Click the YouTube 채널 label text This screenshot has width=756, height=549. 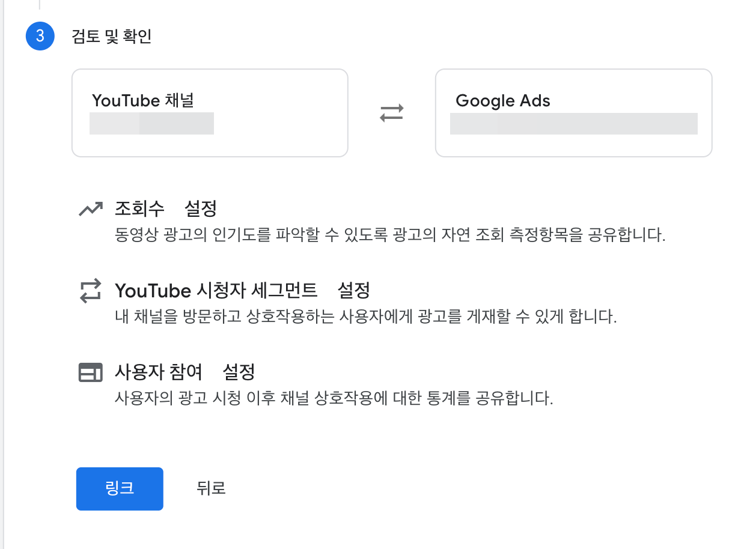[143, 100]
